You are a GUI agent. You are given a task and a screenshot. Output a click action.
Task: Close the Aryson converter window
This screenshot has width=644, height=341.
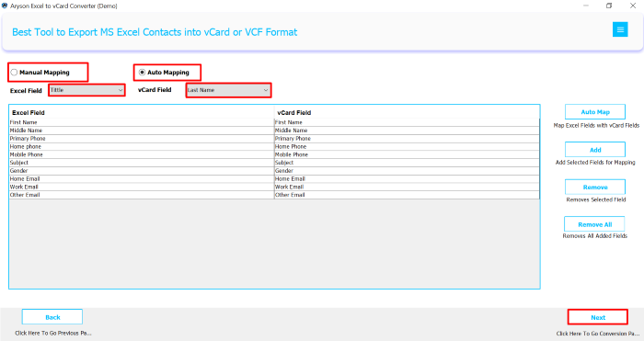coord(633,6)
